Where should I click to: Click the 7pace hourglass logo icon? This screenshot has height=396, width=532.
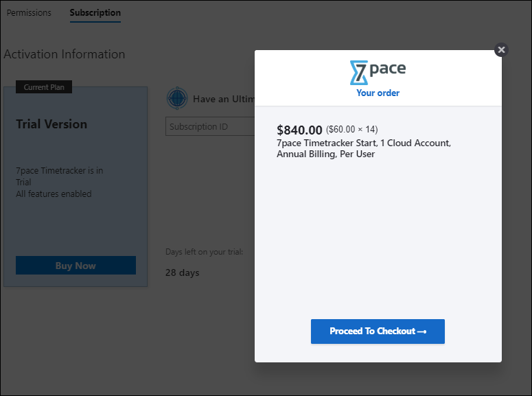pyautogui.click(x=359, y=73)
